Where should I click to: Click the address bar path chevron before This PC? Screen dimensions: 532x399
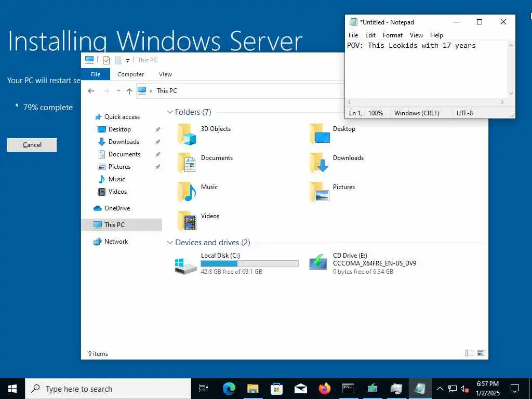151,91
